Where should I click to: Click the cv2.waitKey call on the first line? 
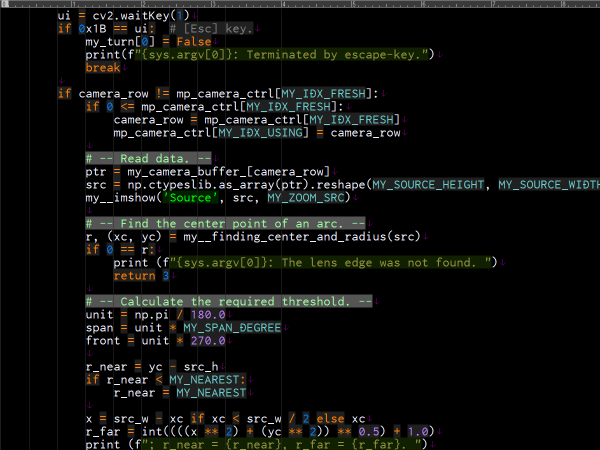[143, 16]
